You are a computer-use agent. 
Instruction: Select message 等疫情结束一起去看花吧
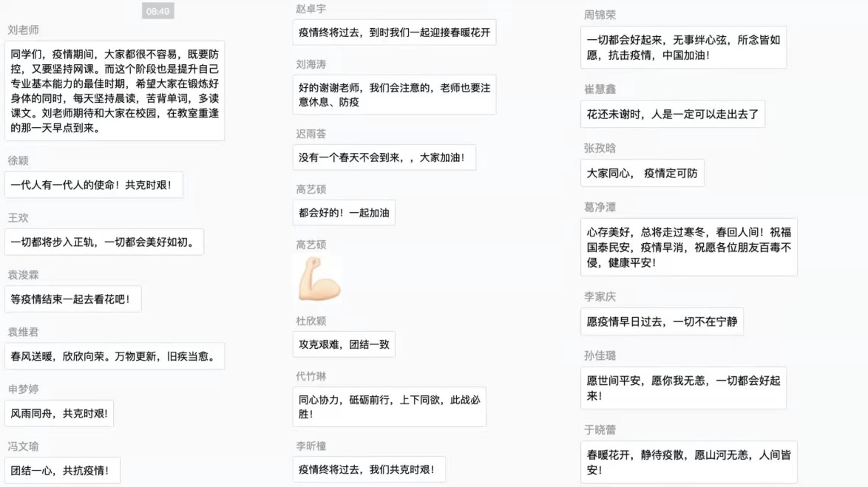(x=72, y=299)
